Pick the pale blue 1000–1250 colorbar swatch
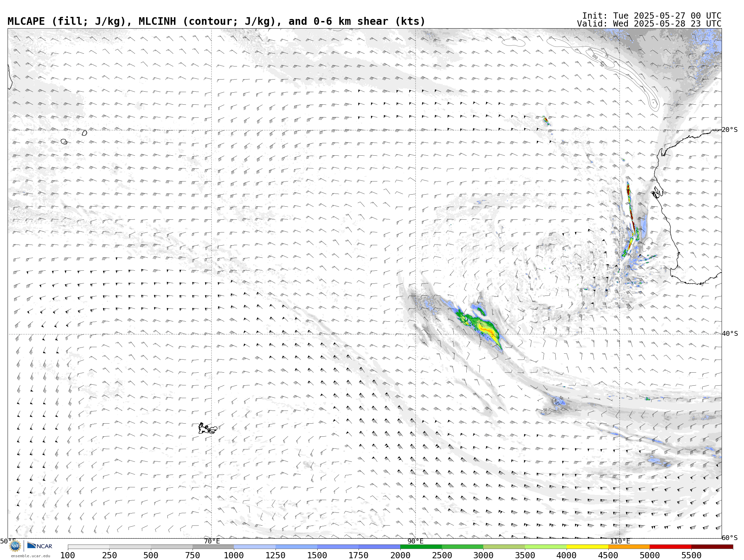 [255, 547]
